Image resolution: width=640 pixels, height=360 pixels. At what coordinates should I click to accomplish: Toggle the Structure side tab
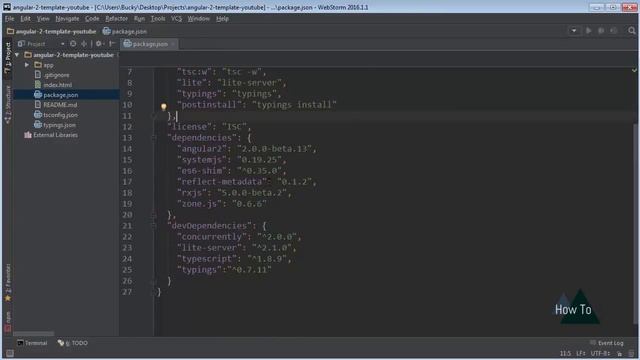point(7,104)
